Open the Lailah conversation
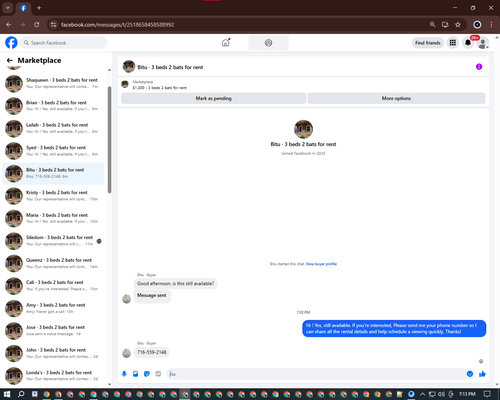 click(53, 128)
